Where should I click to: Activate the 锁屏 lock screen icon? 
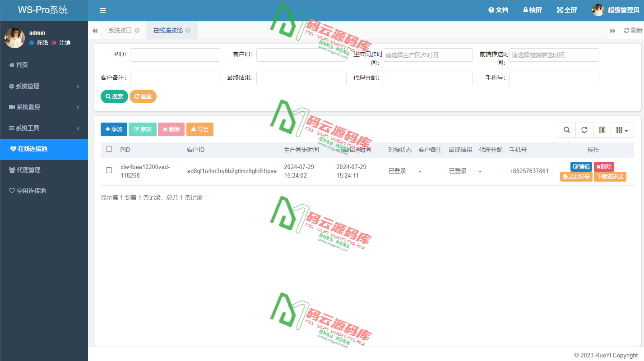pos(532,9)
